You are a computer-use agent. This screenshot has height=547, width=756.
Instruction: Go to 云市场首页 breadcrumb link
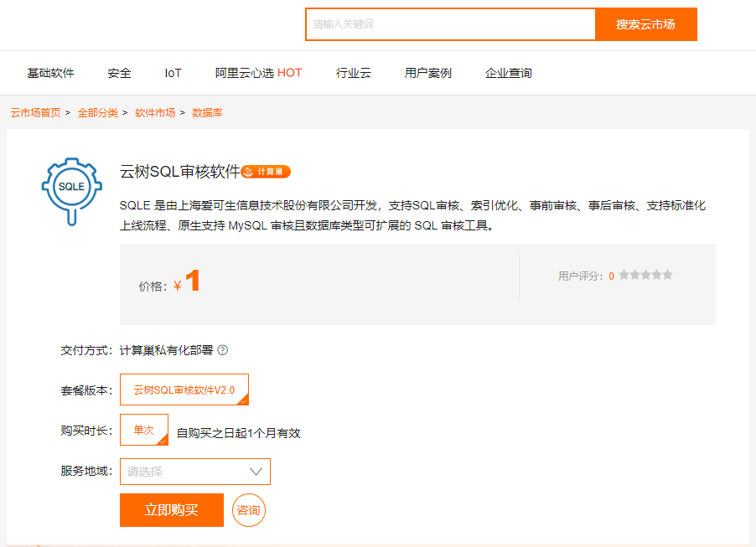pos(36,113)
